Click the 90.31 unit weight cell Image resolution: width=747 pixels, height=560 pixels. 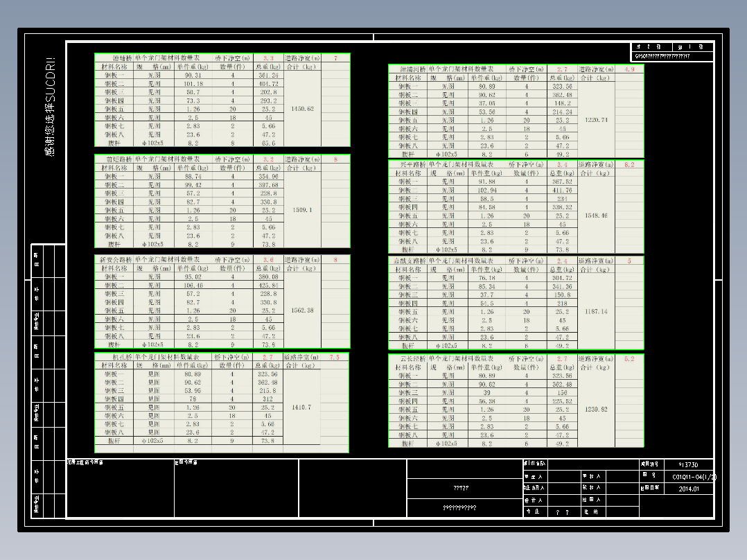pyautogui.click(x=193, y=76)
